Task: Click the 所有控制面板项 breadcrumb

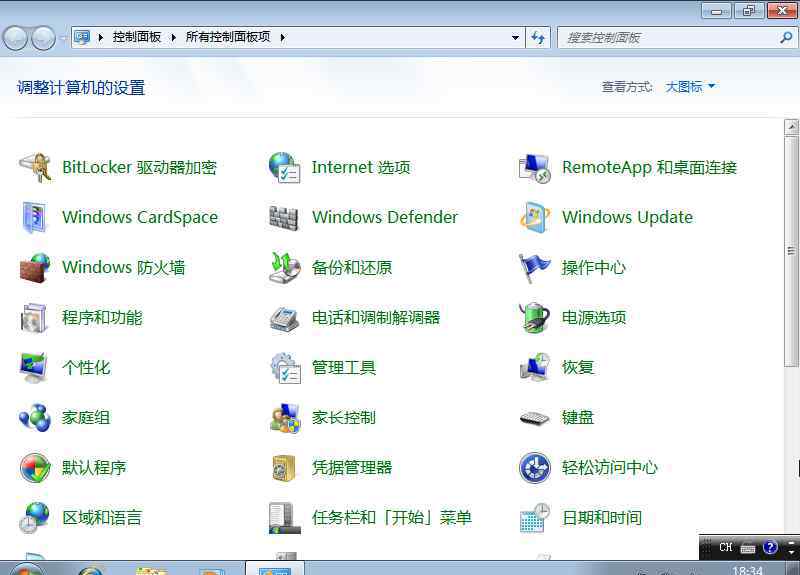Action: [228, 37]
